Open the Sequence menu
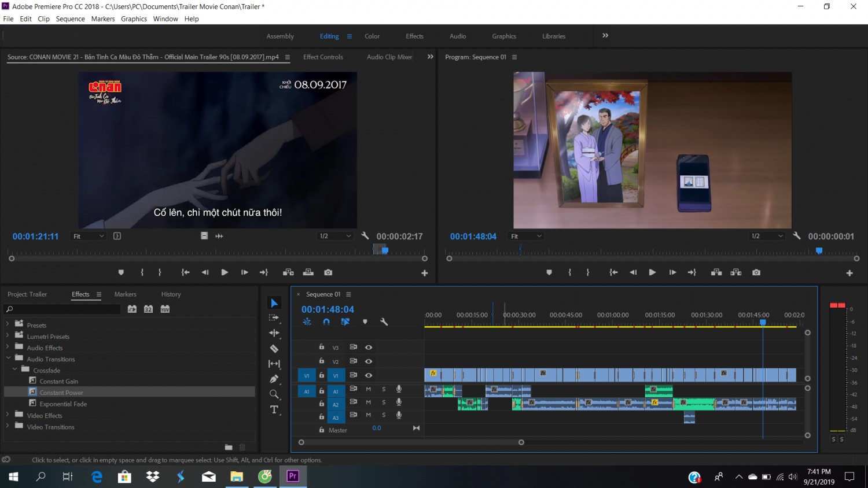 pos(70,19)
